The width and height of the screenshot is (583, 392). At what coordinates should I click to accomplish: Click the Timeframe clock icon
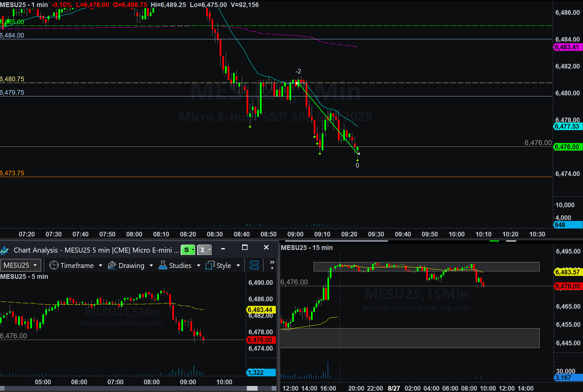coord(54,265)
